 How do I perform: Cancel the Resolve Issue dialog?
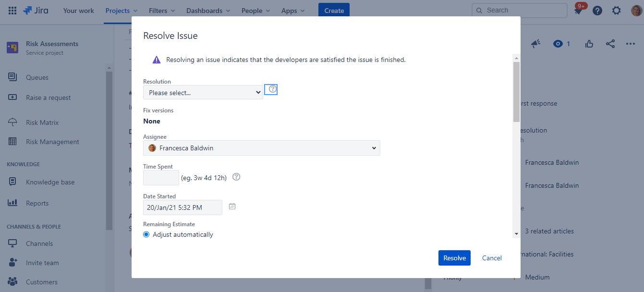click(x=492, y=258)
